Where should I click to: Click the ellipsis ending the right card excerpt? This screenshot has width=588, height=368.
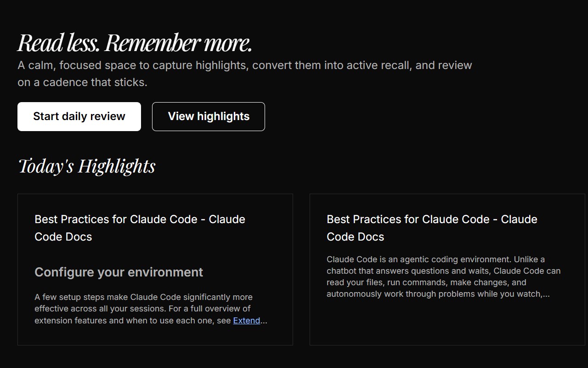pos(546,294)
